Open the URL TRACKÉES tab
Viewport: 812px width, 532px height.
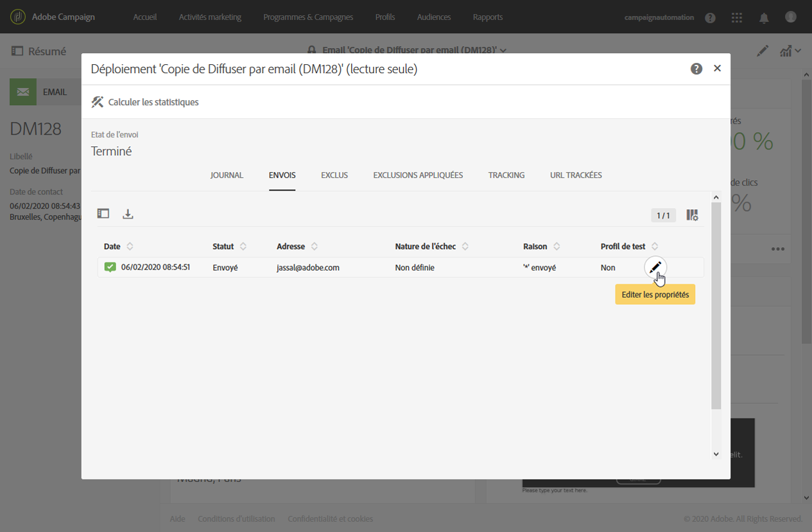pyautogui.click(x=576, y=175)
